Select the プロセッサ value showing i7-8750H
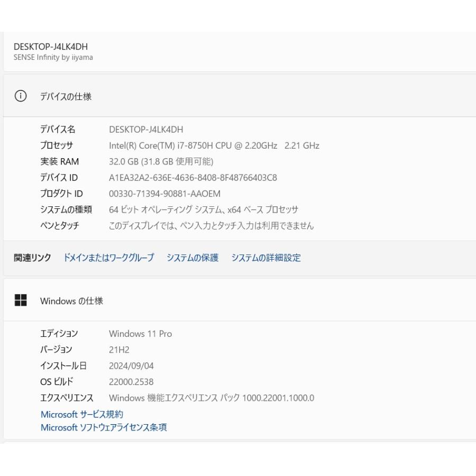Viewport: 476px width, 476px height. pos(214,145)
